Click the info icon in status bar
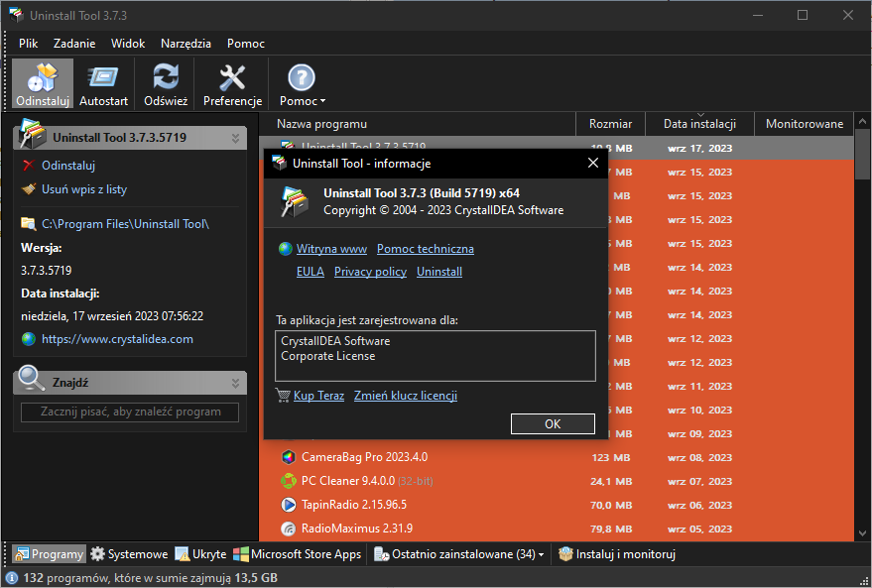Viewport: 872px width, 588px height. [x=11, y=578]
